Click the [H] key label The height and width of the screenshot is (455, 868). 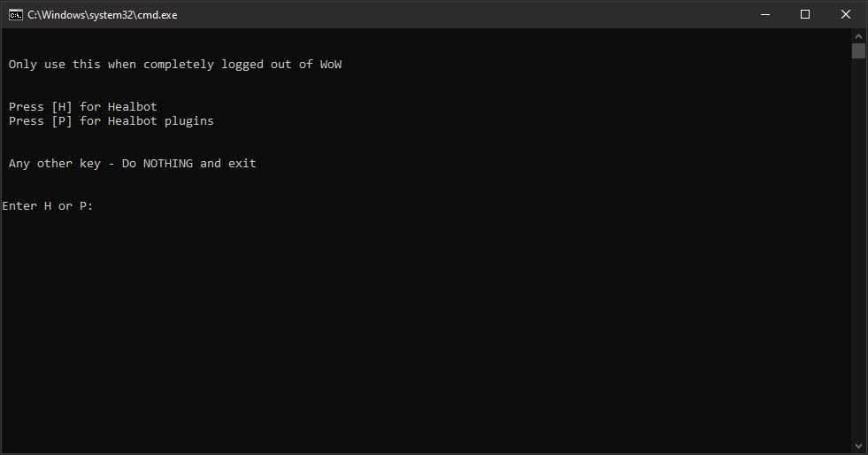pos(62,107)
